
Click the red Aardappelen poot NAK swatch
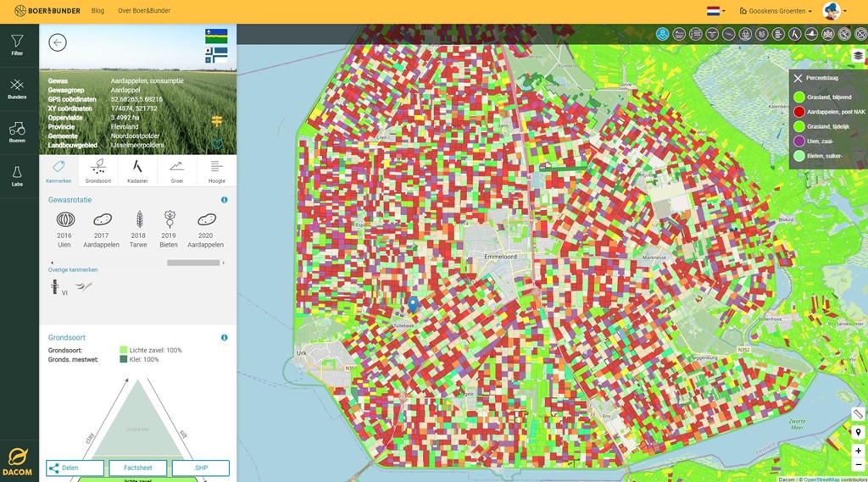tap(798, 112)
